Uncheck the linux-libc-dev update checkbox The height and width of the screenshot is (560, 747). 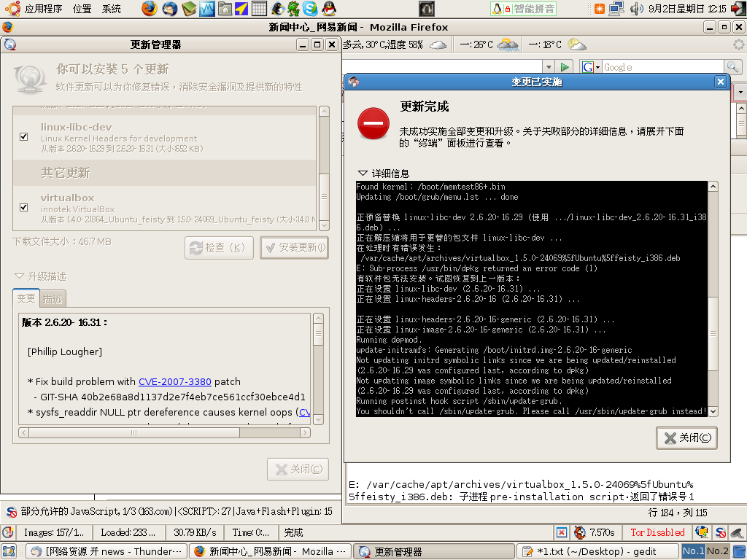[x=24, y=136]
